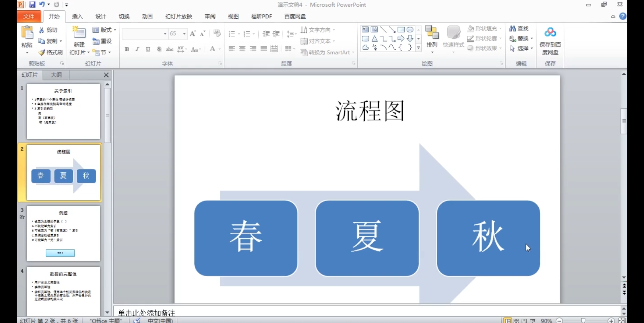Select the straight line shape in gallery
This screenshot has width=644, height=323.
point(383,29)
